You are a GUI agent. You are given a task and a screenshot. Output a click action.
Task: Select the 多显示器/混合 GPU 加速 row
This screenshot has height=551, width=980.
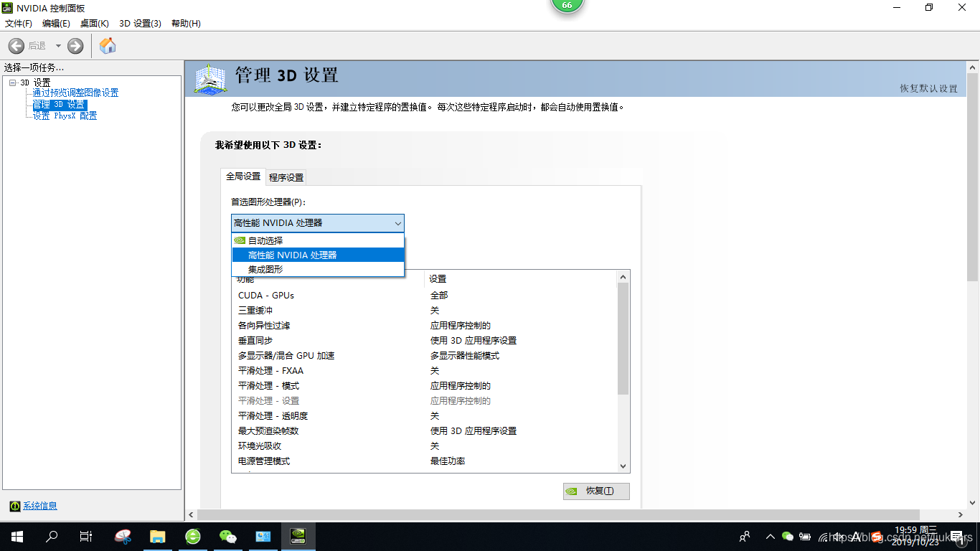coord(423,356)
